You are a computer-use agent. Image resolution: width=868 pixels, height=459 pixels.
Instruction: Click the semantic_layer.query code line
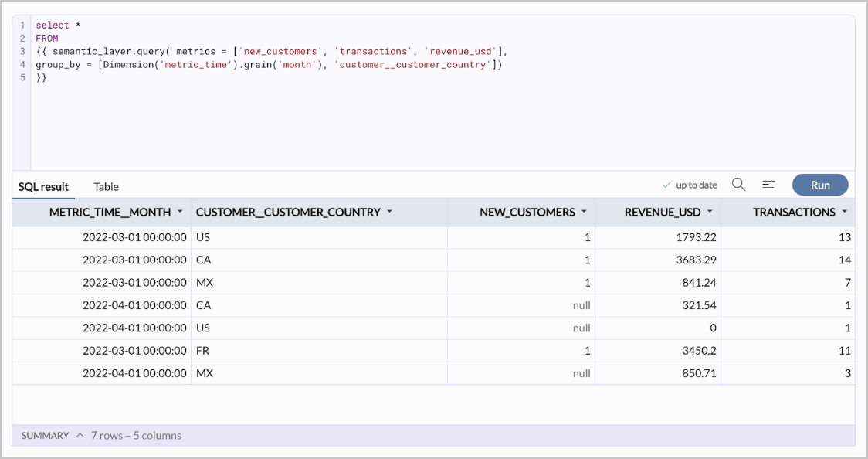(x=271, y=52)
